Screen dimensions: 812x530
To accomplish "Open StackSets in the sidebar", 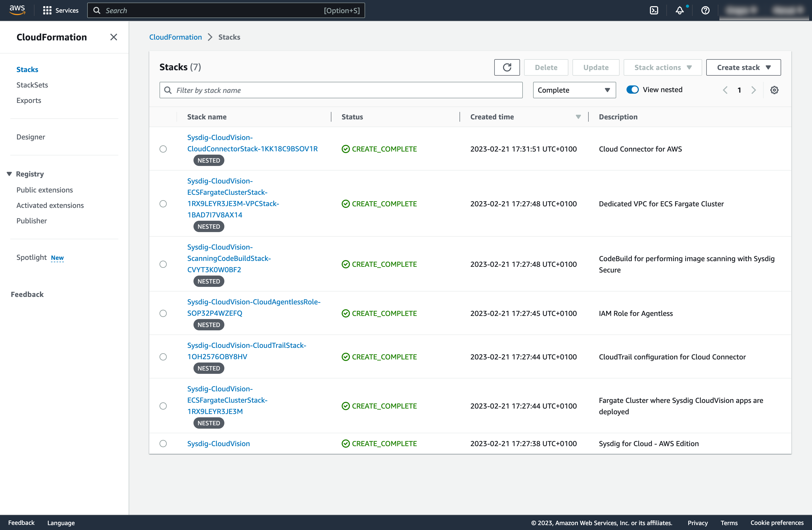I will [32, 85].
